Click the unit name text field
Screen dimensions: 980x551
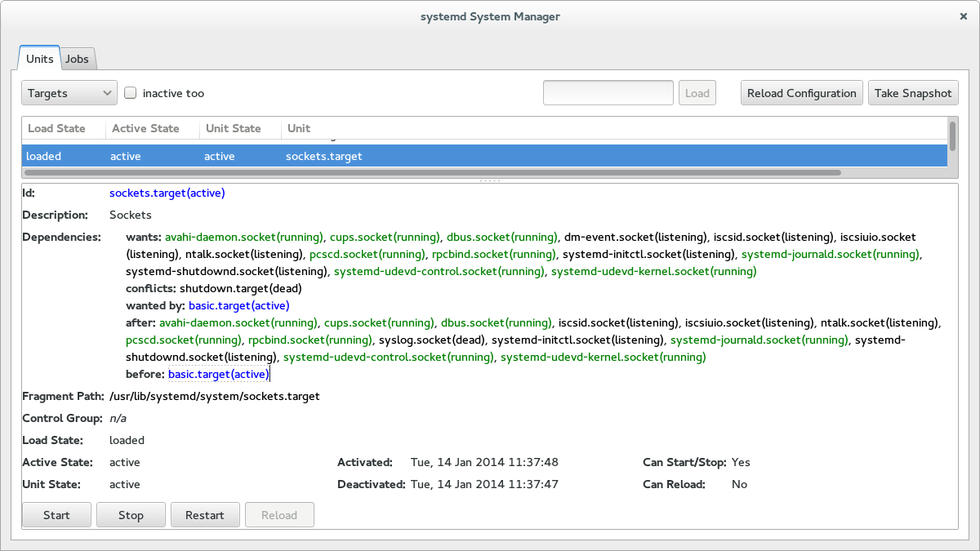tap(608, 93)
